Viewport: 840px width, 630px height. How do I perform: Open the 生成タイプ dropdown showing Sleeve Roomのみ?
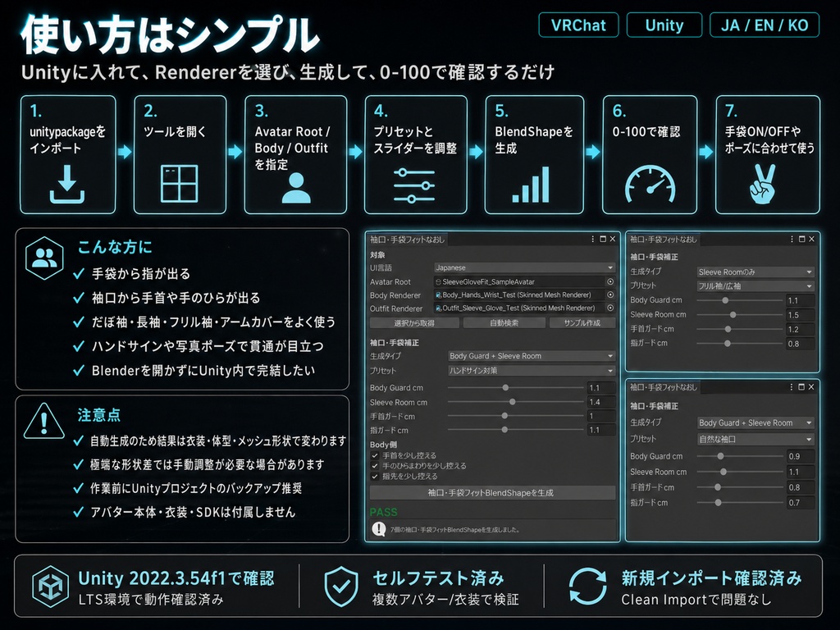click(x=756, y=272)
